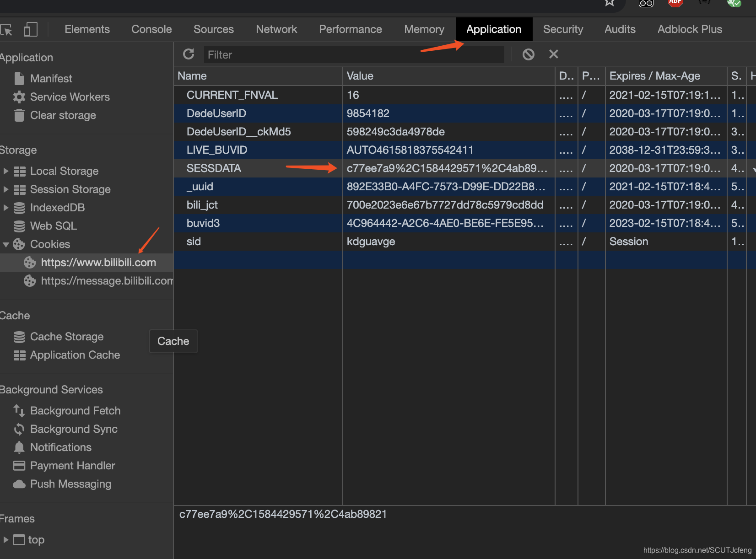This screenshot has width=756, height=559.
Task: Switch to the Console tab
Action: (x=151, y=29)
